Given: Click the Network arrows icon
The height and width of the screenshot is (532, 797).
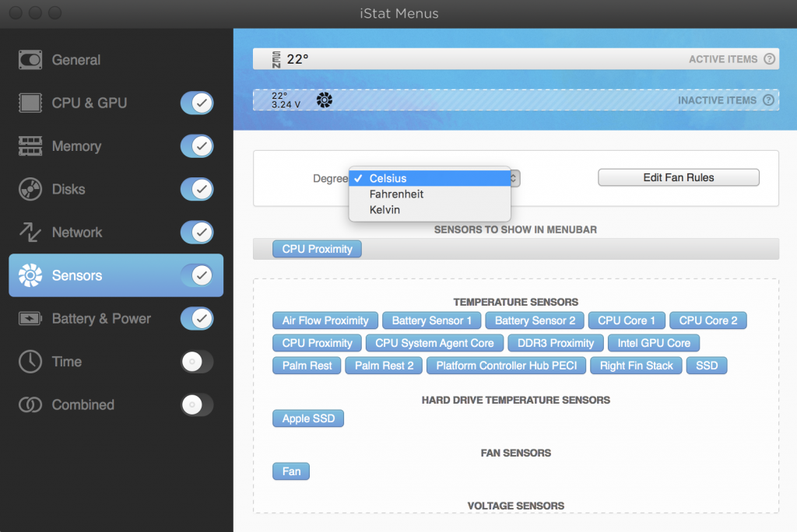Looking at the screenshot, I should [x=30, y=233].
